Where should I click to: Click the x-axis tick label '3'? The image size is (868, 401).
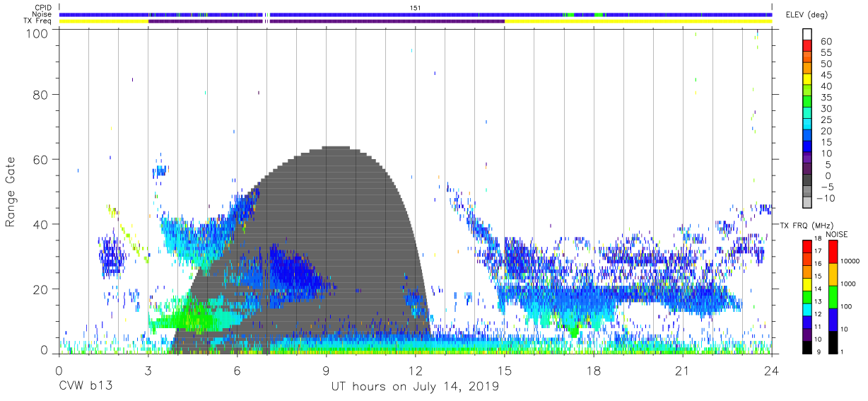[x=148, y=371]
